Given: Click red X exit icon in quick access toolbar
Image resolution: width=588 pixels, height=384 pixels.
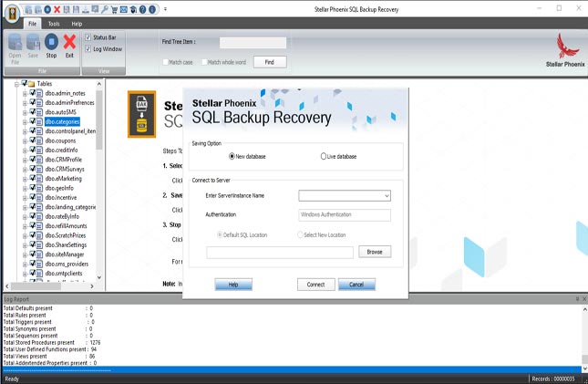Looking at the screenshot, I should [x=57, y=9].
